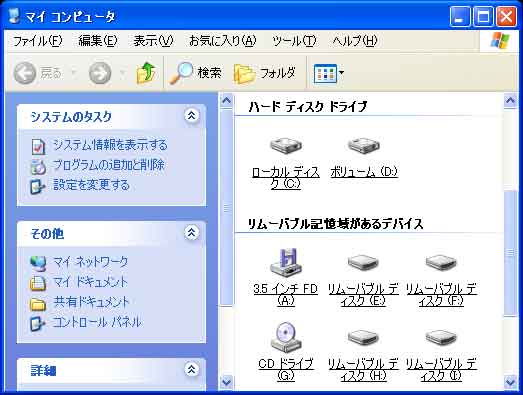Viewport: 523px width, 395px height.
Task: Click the ハード ディスク ドライブ group header
Action: tap(308, 106)
